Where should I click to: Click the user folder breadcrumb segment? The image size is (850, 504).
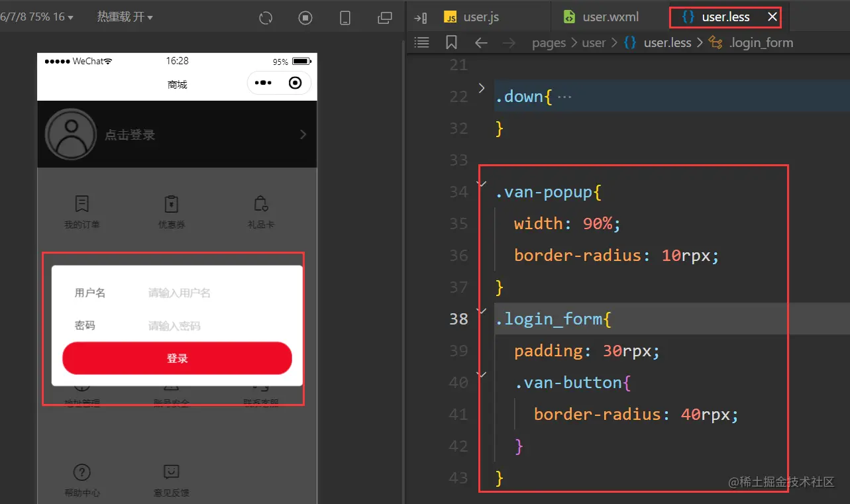594,43
